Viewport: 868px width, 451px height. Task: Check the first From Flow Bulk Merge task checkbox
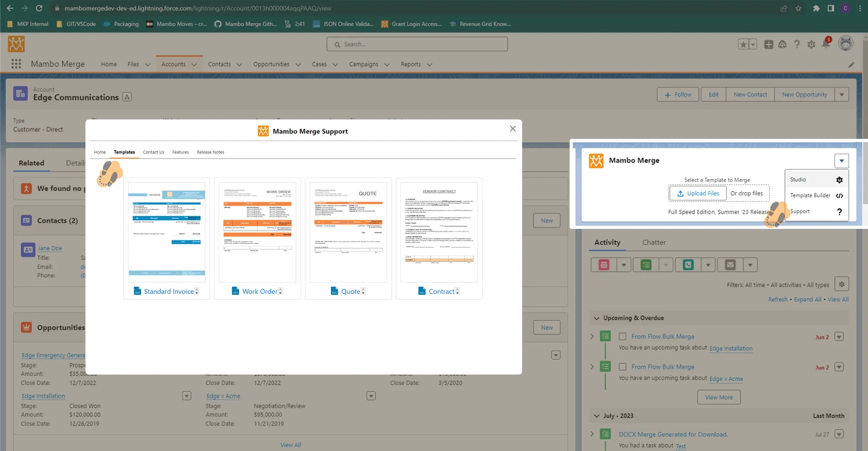point(623,337)
